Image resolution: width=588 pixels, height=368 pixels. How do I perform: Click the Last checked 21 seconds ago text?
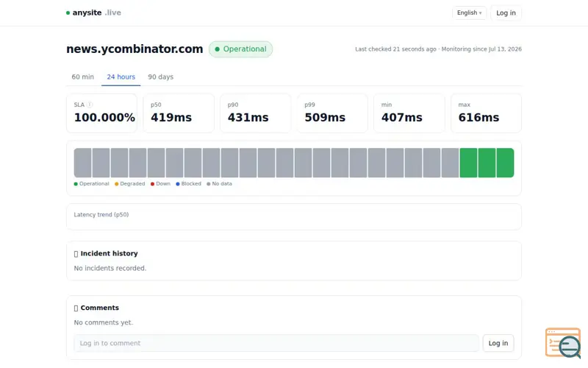click(x=395, y=49)
